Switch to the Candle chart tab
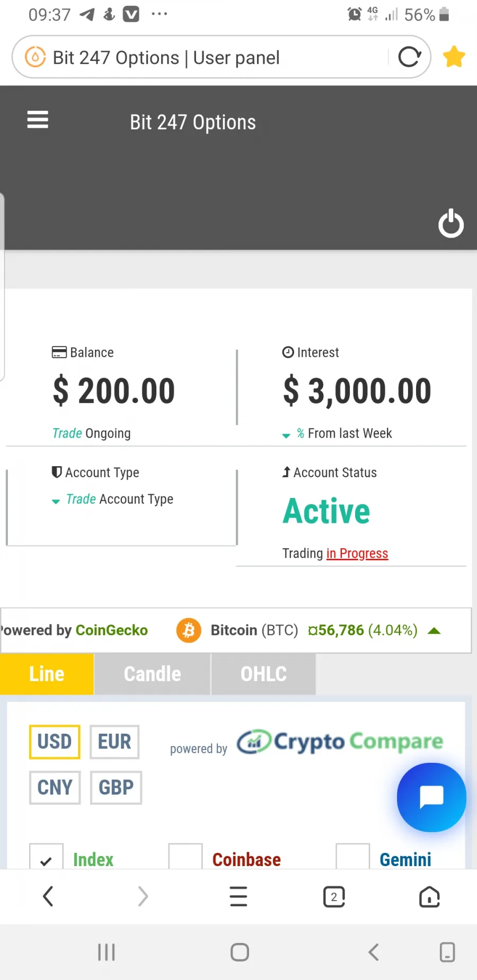 153,674
